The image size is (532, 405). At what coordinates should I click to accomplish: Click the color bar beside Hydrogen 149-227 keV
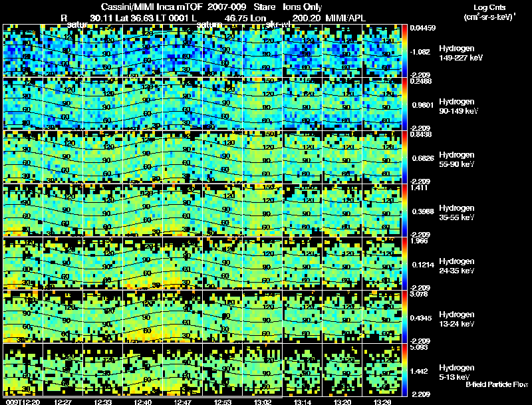404,51
